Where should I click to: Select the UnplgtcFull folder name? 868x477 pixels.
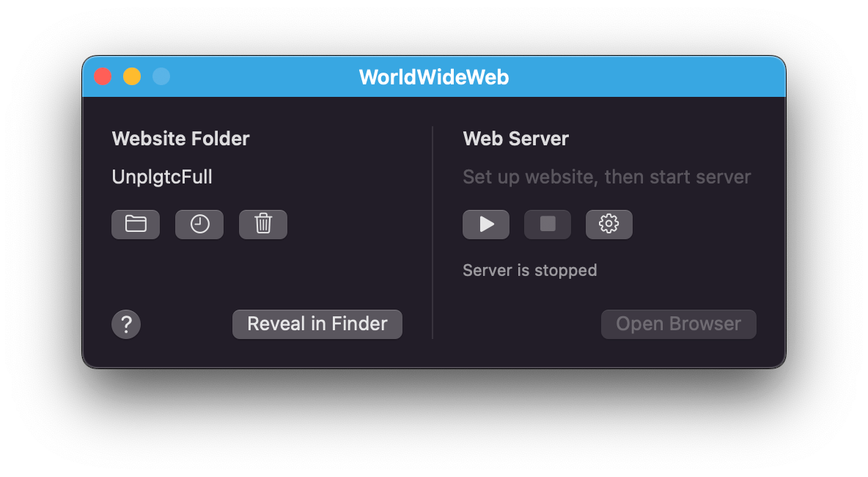click(162, 178)
